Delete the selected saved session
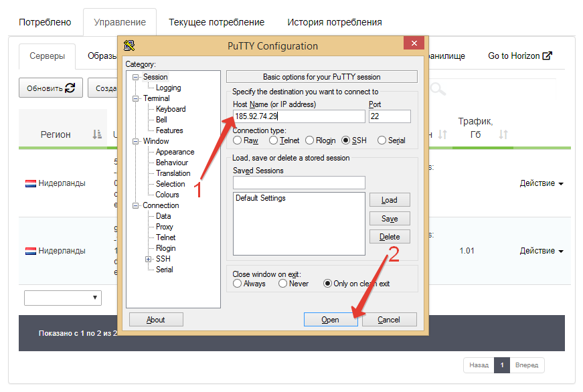 point(390,237)
